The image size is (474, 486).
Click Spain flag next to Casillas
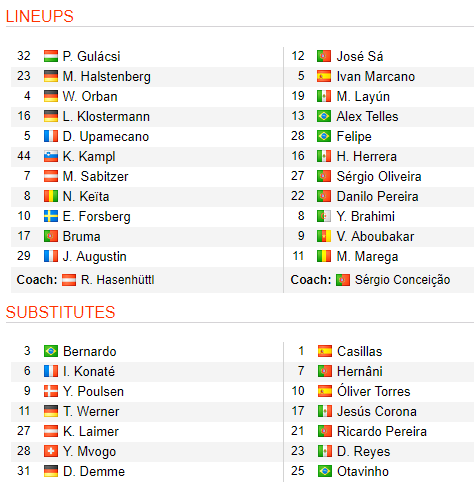(325, 351)
